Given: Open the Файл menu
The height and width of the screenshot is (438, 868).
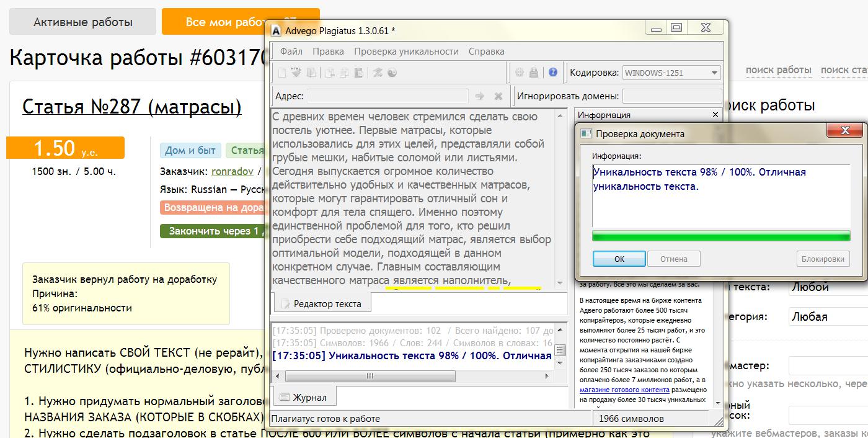Looking at the screenshot, I should tap(291, 51).
